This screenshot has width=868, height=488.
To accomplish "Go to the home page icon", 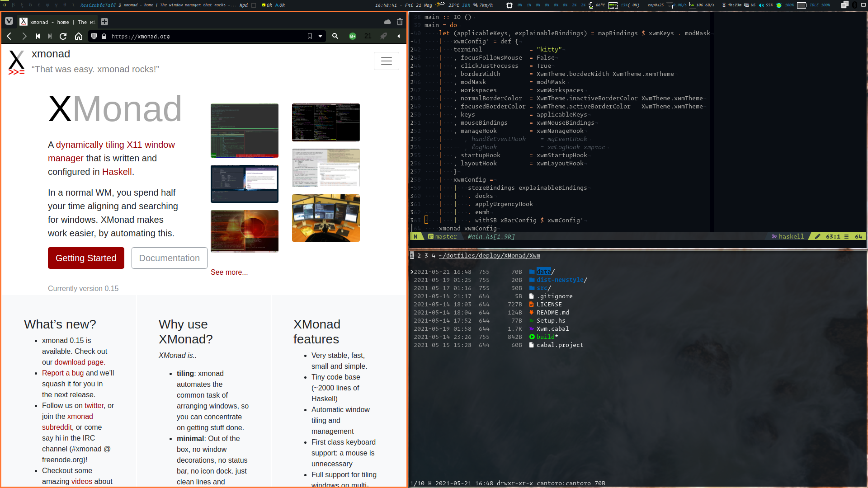I will pos(79,36).
